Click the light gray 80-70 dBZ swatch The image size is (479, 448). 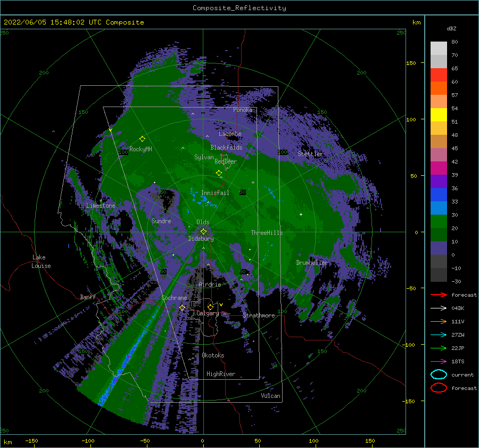pos(439,48)
